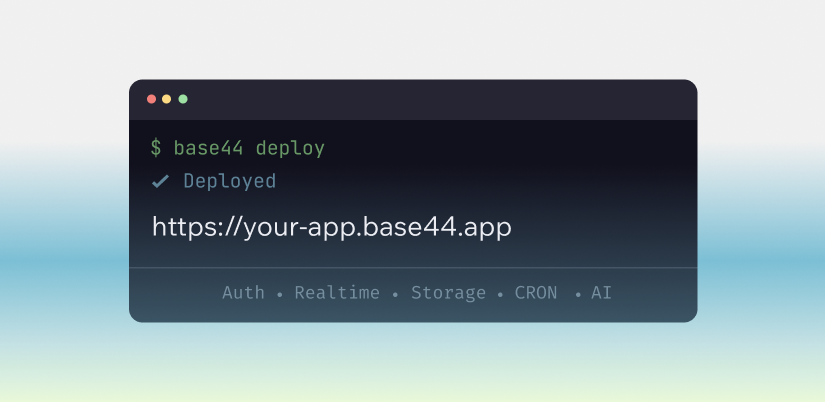Click the green maximize dot
825x402 pixels.
pos(183,99)
